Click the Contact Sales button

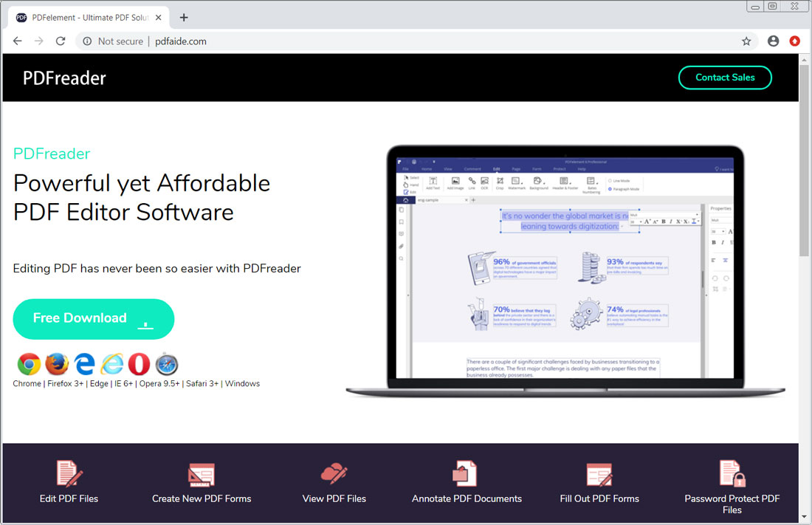725,78
